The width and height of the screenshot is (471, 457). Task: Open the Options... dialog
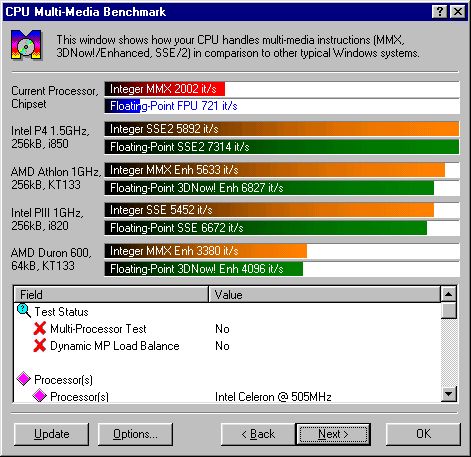135,434
